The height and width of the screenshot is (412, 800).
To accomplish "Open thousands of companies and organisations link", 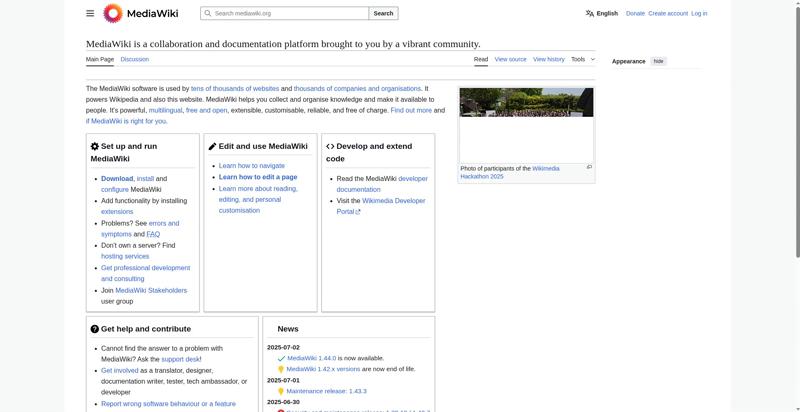I will (357, 89).
